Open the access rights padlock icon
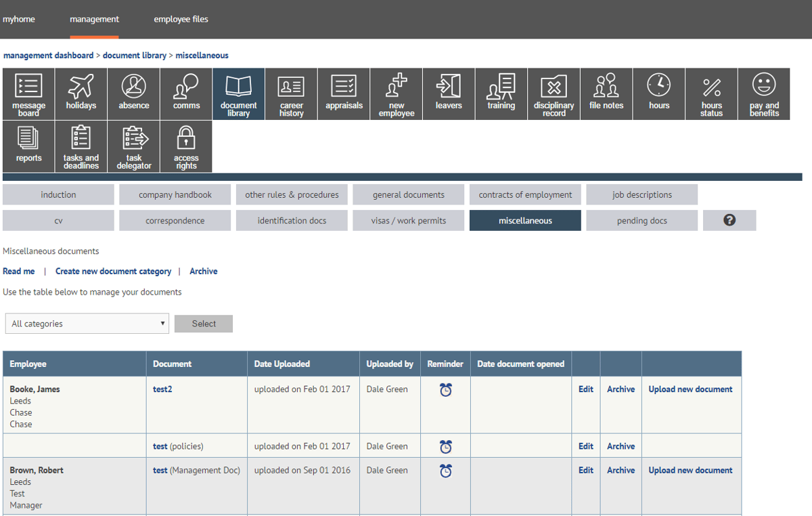812x516 pixels. (x=186, y=146)
